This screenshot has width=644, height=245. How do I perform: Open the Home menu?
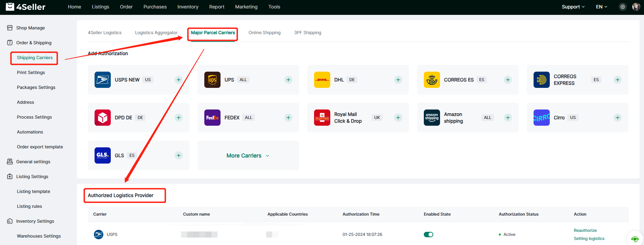[x=74, y=7]
